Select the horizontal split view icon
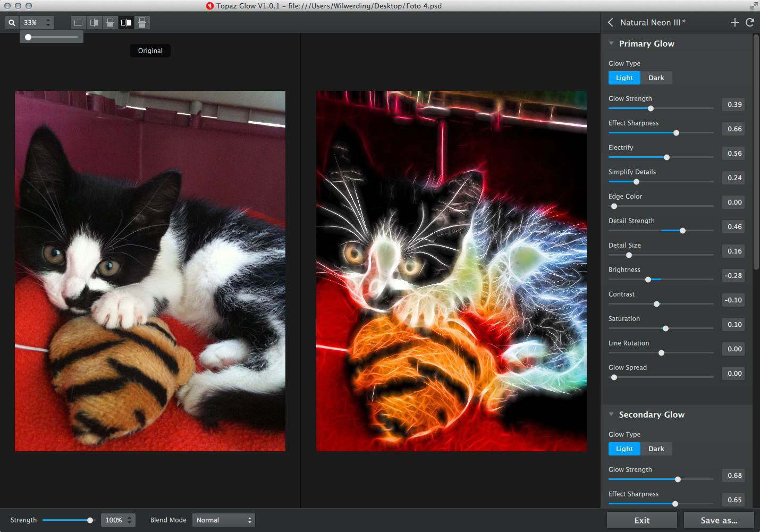This screenshot has height=532, width=760. [x=110, y=23]
